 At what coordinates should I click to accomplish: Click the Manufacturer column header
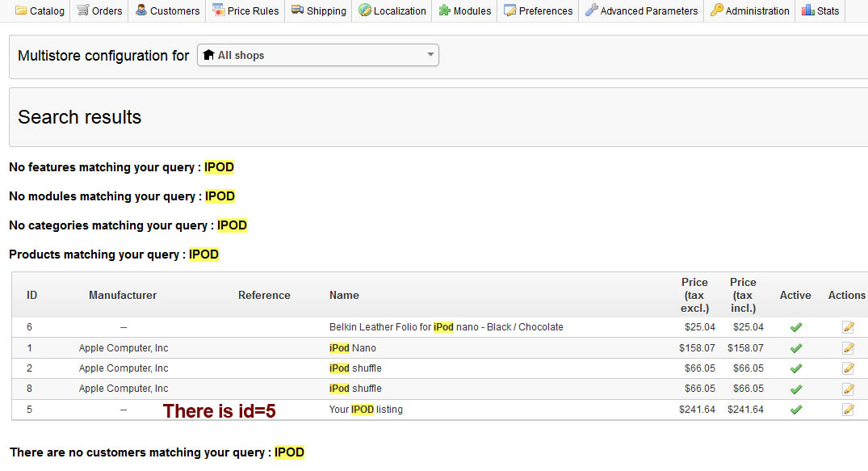[x=123, y=296]
